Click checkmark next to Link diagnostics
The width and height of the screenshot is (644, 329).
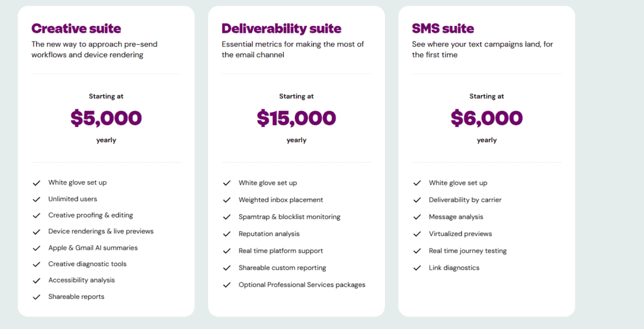[417, 268]
